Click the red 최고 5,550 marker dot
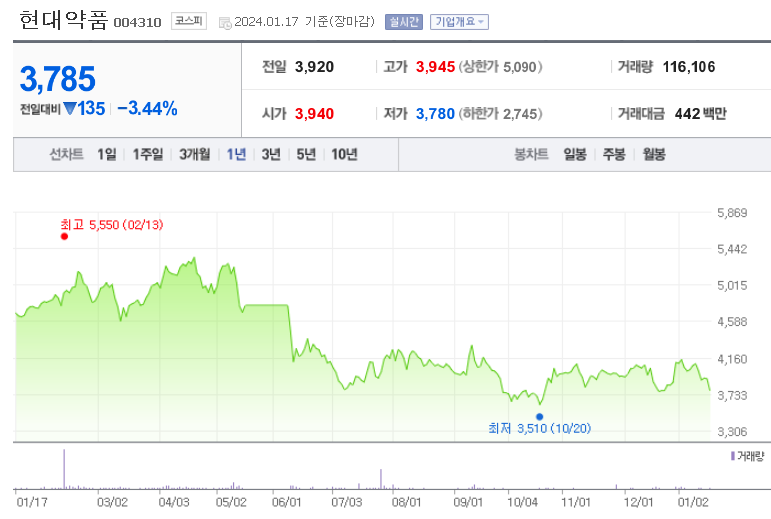 (64, 236)
